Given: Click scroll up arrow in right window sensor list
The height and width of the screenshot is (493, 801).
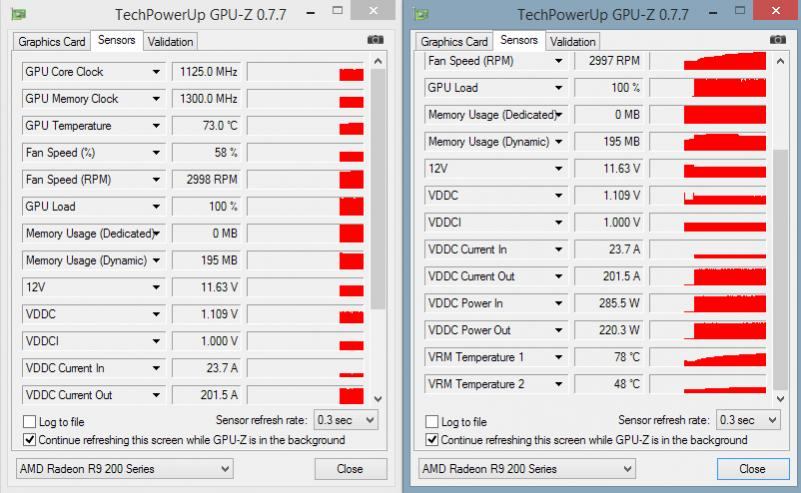Looking at the screenshot, I should coord(781,61).
